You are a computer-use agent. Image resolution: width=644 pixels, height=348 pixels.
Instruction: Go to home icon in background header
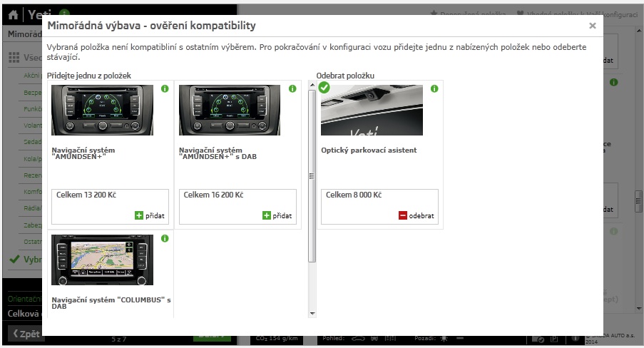coord(13,15)
